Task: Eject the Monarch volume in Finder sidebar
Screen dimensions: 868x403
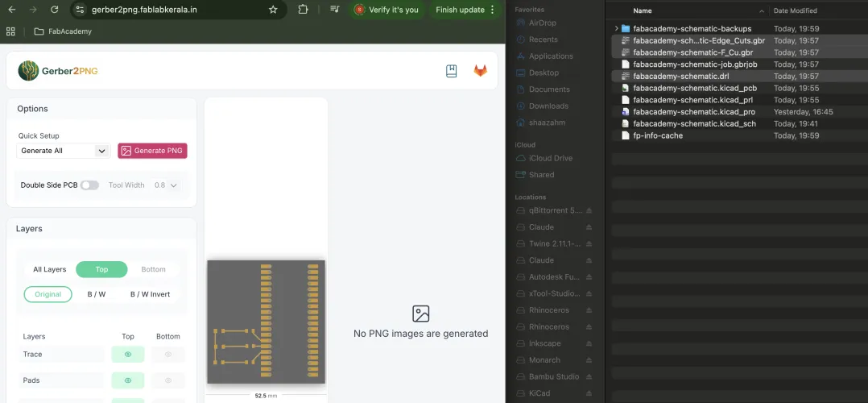Action: click(x=589, y=360)
